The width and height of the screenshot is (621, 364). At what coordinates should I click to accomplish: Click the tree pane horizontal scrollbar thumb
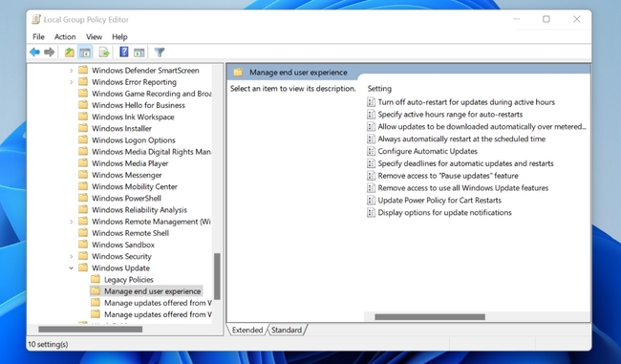[91, 330]
